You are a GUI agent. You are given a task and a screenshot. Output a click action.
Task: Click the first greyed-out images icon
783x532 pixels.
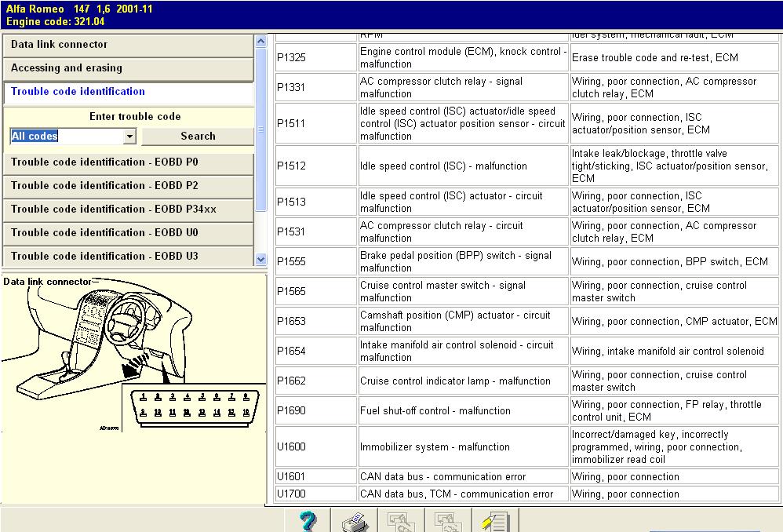[x=402, y=520]
